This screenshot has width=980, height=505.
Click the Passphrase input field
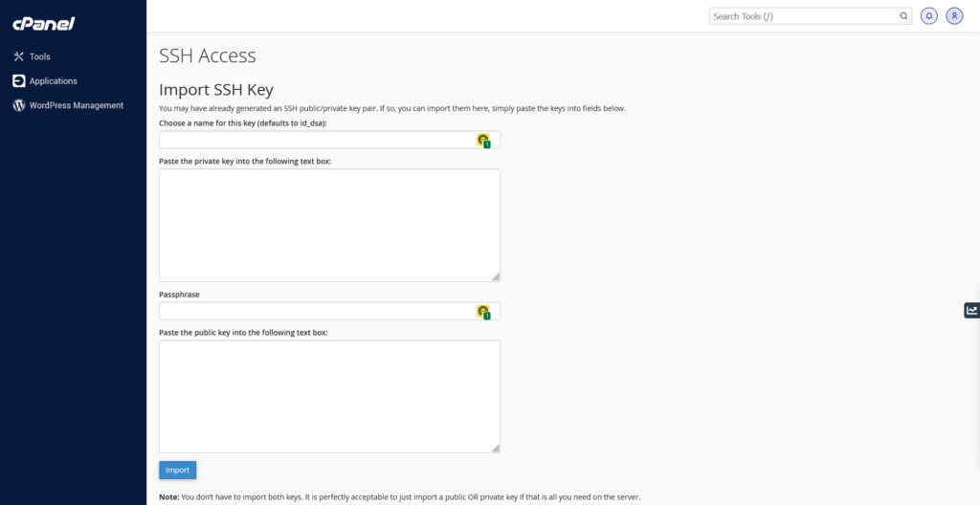[x=316, y=311]
